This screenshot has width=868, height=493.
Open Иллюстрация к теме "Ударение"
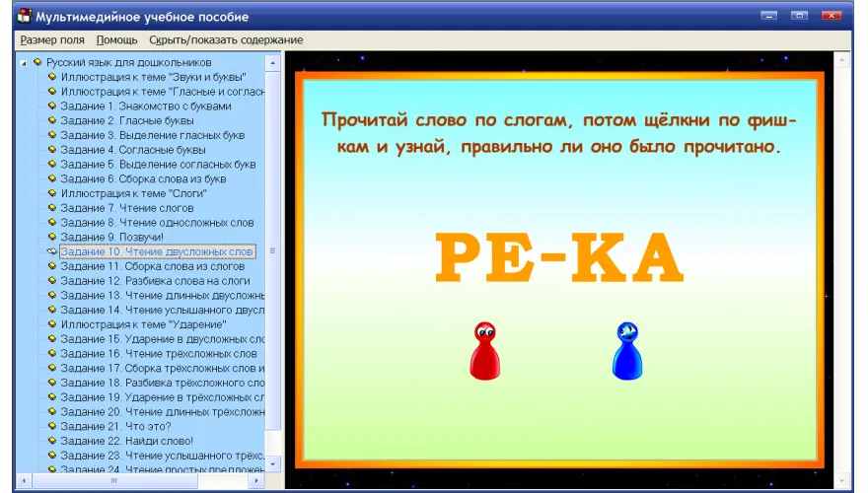point(143,324)
